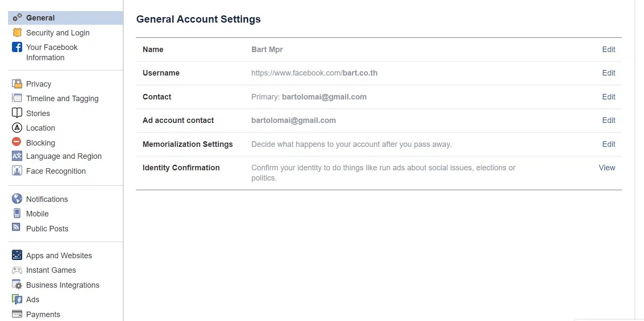Open the General settings section
Viewport: 644px width, 321px height.
coord(66,18)
